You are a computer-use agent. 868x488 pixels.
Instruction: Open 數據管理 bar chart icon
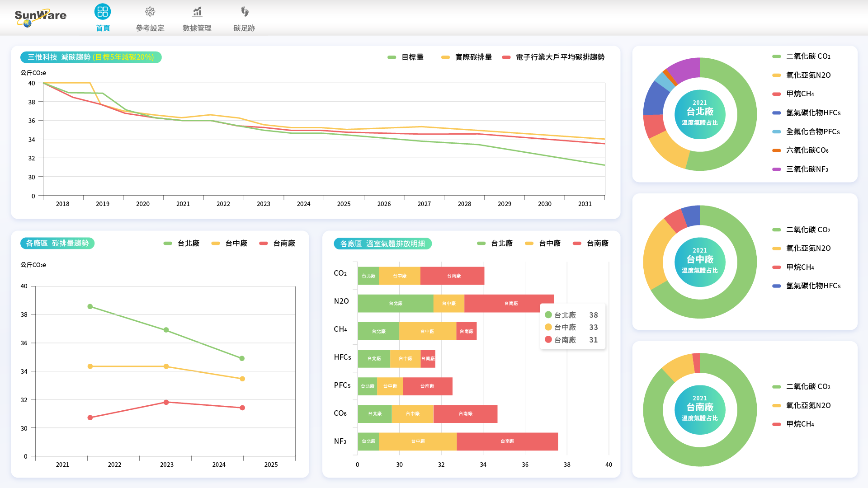[x=197, y=12]
